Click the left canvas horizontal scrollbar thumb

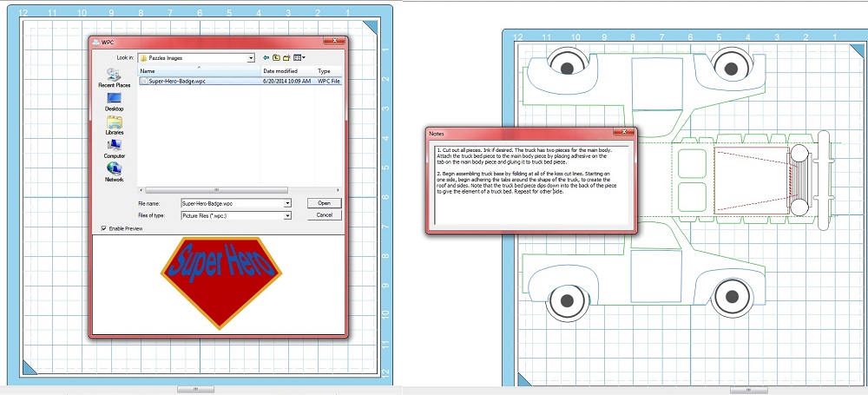195,390
